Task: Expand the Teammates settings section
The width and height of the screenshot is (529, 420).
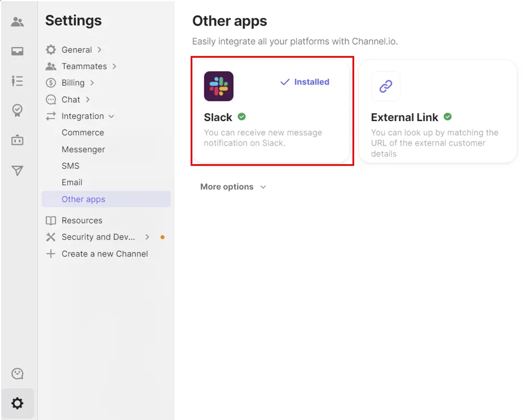Action: point(84,66)
